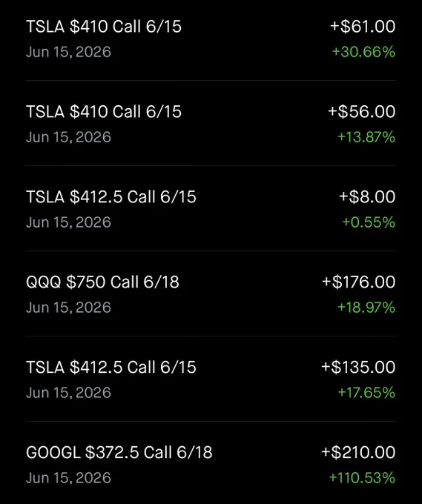
Task: Click the +$56.00 profit amount
Action: click(361, 111)
